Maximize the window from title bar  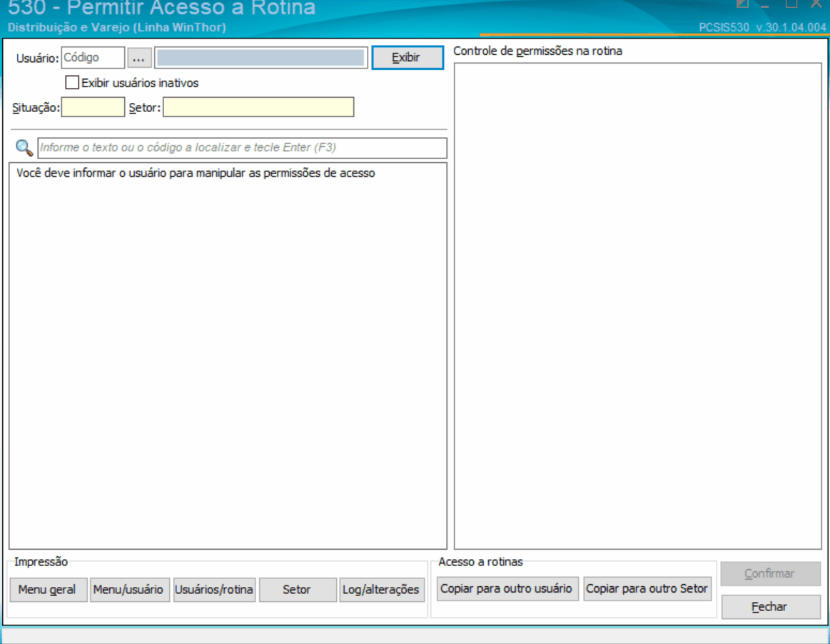pyautogui.click(x=791, y=4)
